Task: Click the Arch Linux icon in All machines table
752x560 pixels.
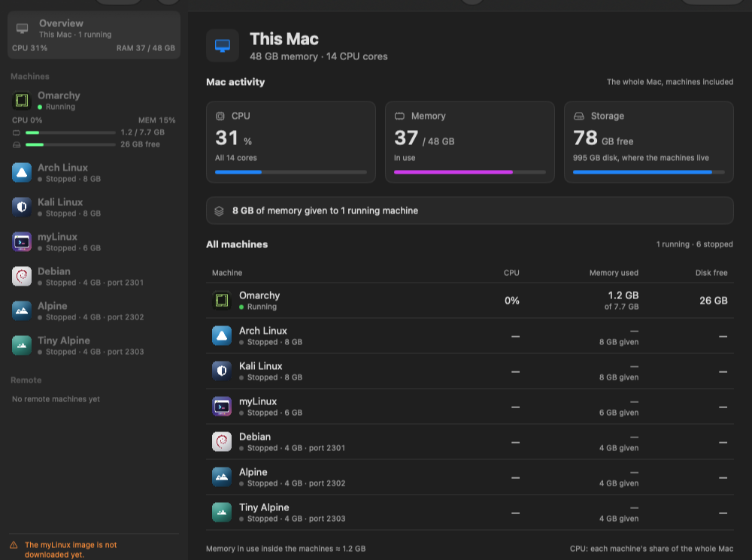Action: [222, 336]
